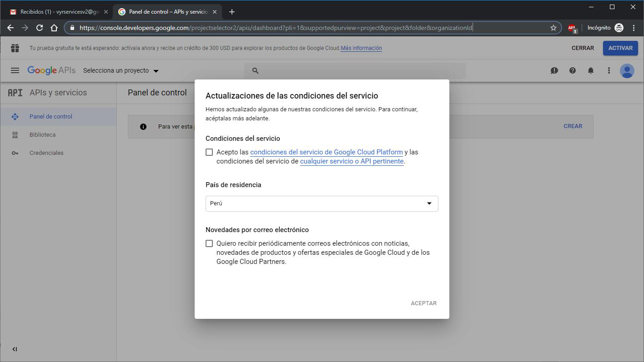Open the three-dot settings menu in console header

[x=609, y=70]
